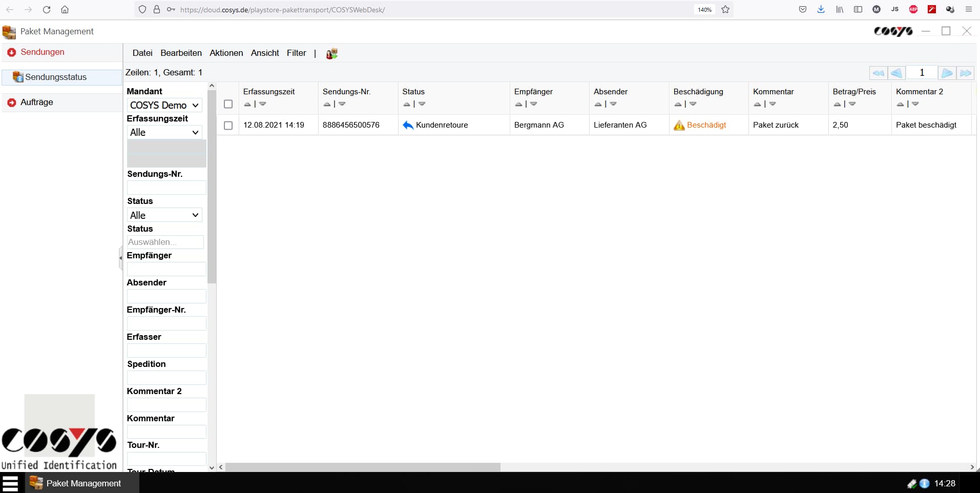Sort Sendungs-Nr. column descending
This screenshot has width=980, height=493.
click(x=342, y=104)
